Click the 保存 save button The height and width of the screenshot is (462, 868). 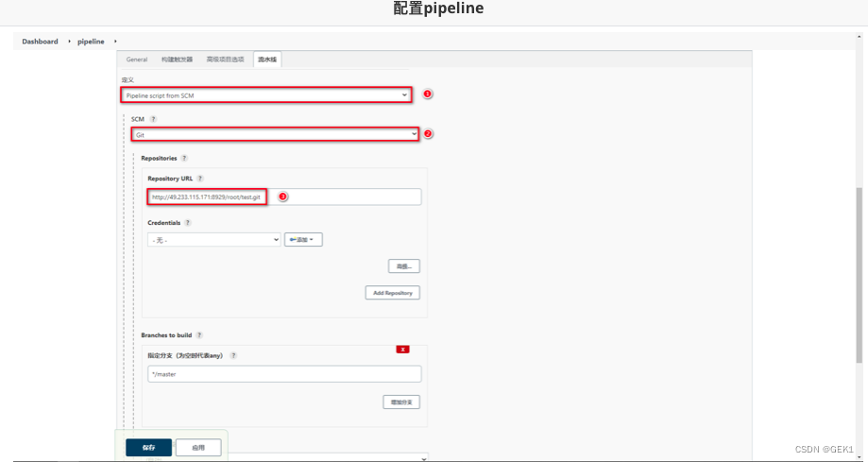pyautogui.click(x=148, y=448)
